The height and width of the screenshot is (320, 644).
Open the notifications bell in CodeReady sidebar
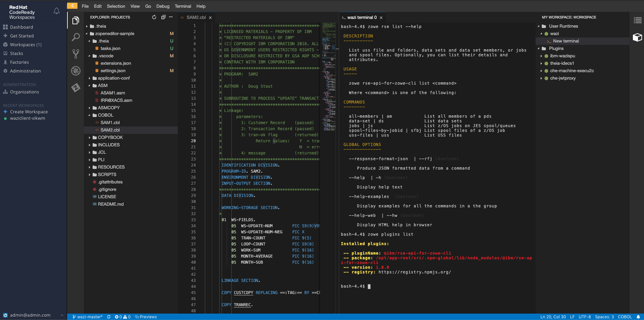pos(57,11)
